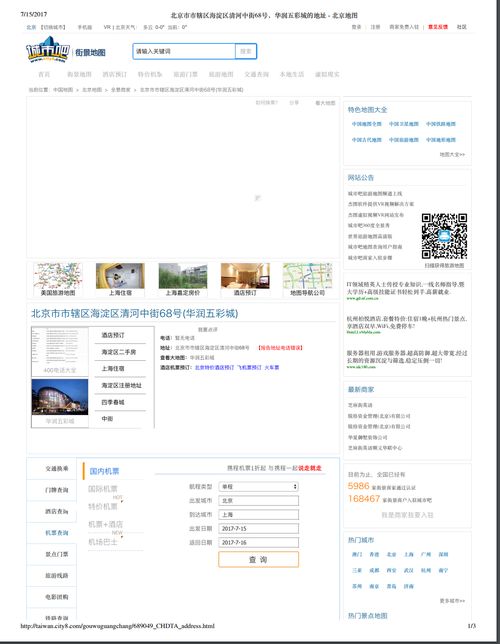500x644 pixels.
Task: Click 四季春城 in the list
Action: (x=113, y=402)
